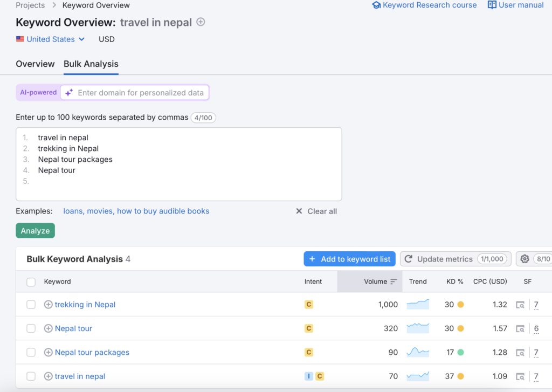Image resolution: width=552 pixels, height=392 pixels.
Task: Open SERP preview for trekking in Nepal
Action: point(521,304)
